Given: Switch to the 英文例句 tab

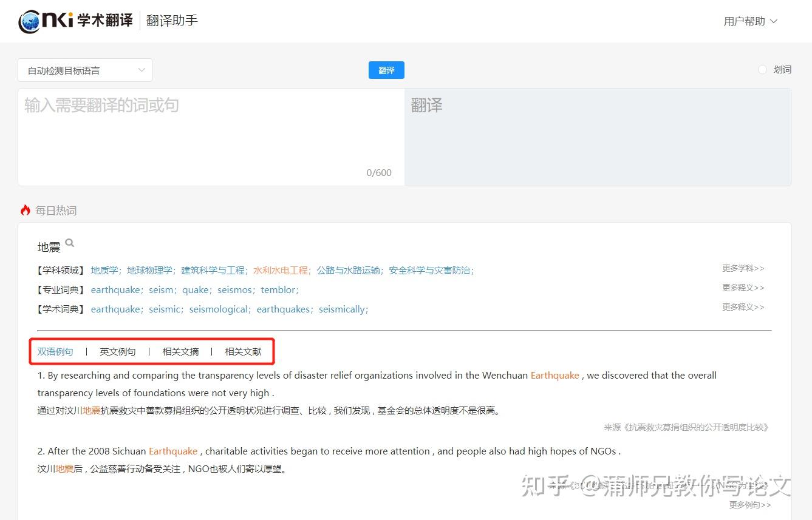Looking at the screenshot, I should pos(118,351).
